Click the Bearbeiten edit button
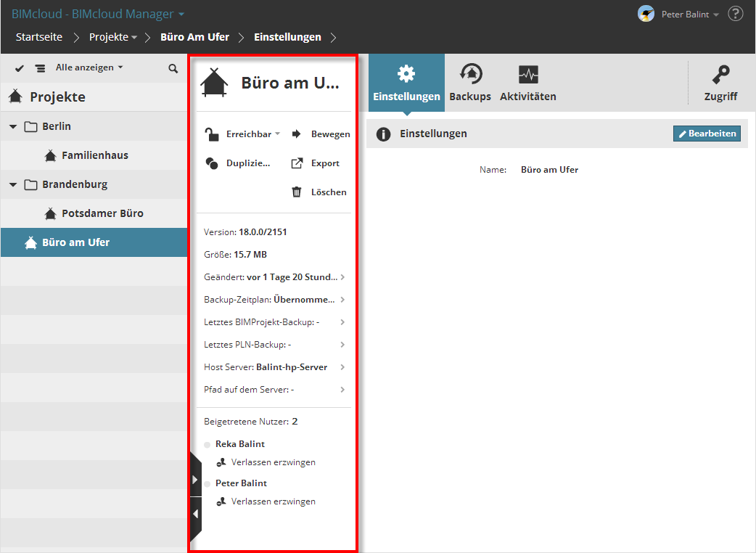The image size is (756, 553). pyautogui.click(x=707, y=134)
